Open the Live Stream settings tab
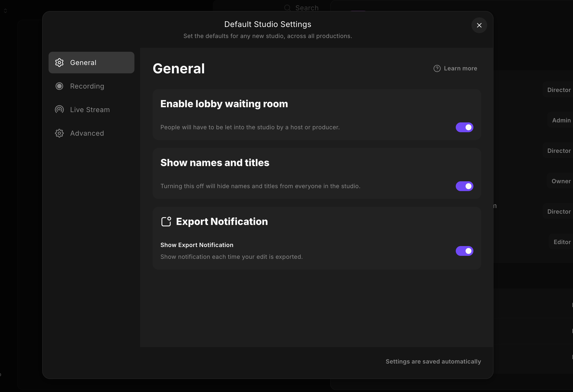573x392 pixels. (x=91, y=109)
